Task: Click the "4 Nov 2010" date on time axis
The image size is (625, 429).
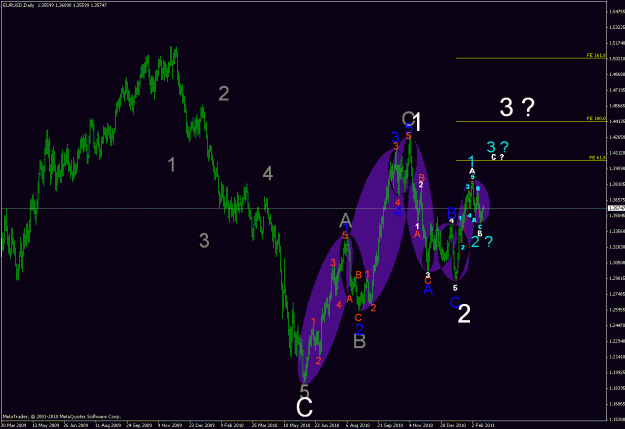Action: pyautogui.click(x=421, y=425)
